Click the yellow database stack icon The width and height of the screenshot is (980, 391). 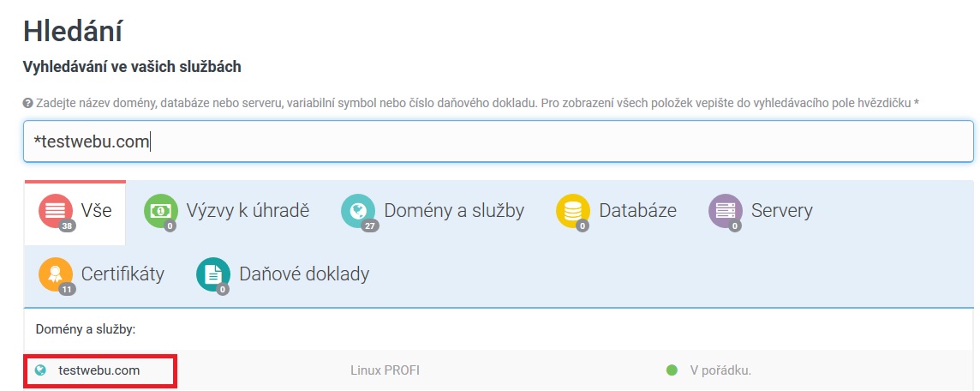click(573, 210)
